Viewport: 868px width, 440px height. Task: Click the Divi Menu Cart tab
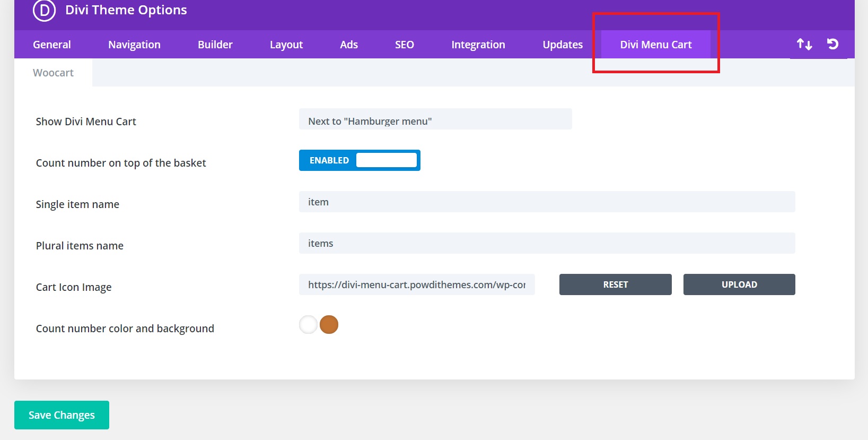[x=656, y=45]
